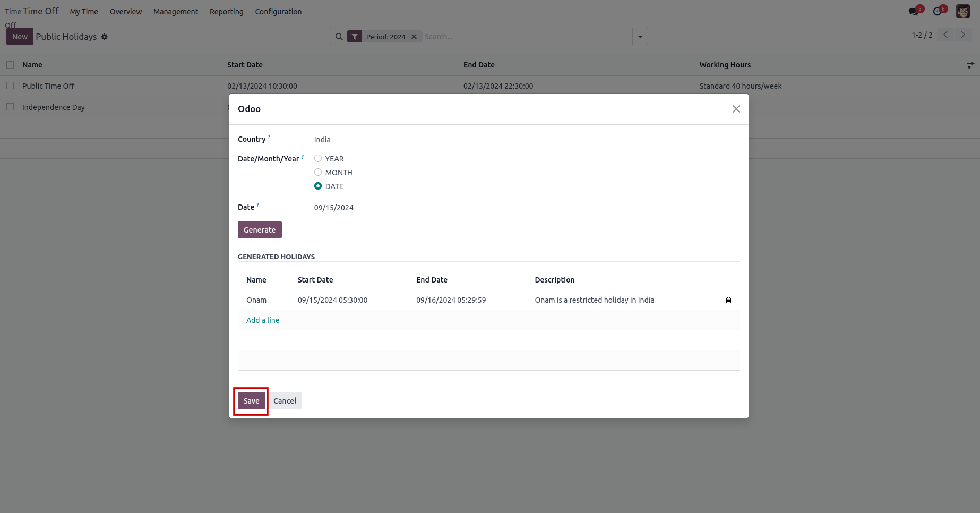The image size is (980, 513).
Task: Select the DATE radio option
Action: pyautogui.click(x=318, y=186)
